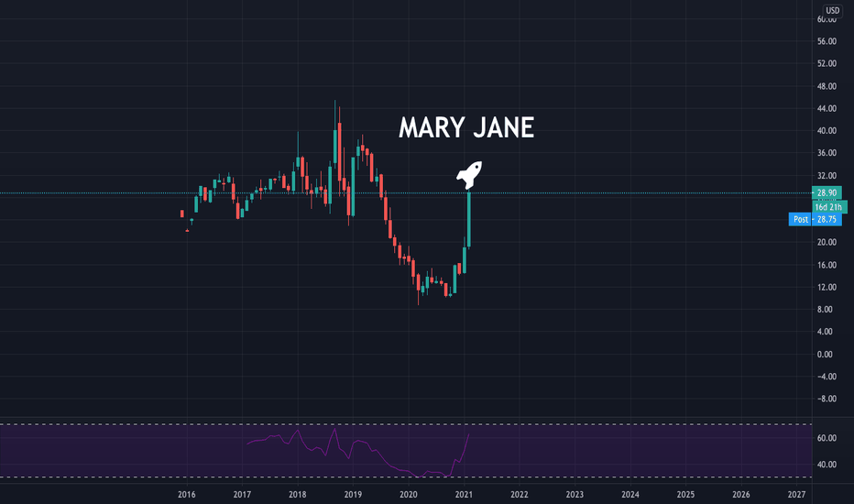Click the 2017 label on time axis

click(242, 495)
